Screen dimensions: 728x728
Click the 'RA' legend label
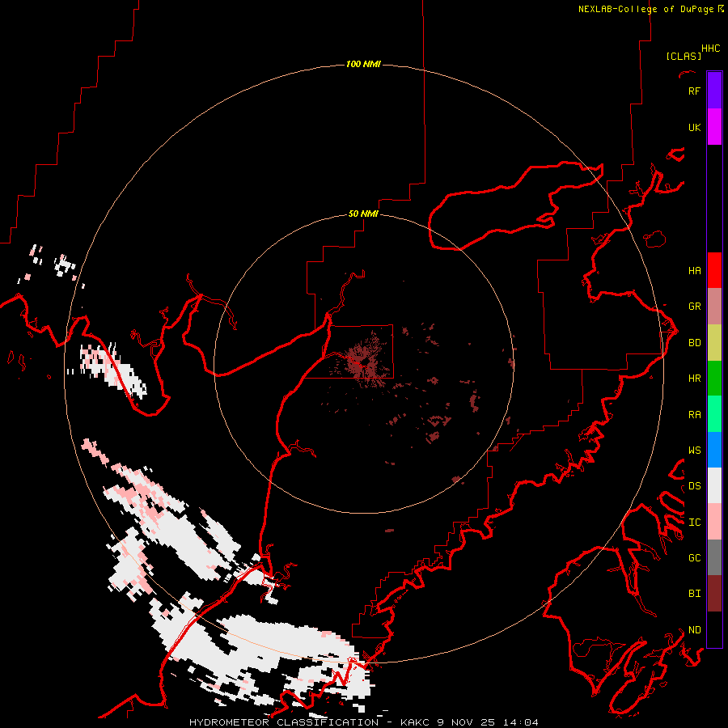pos(694,414)
